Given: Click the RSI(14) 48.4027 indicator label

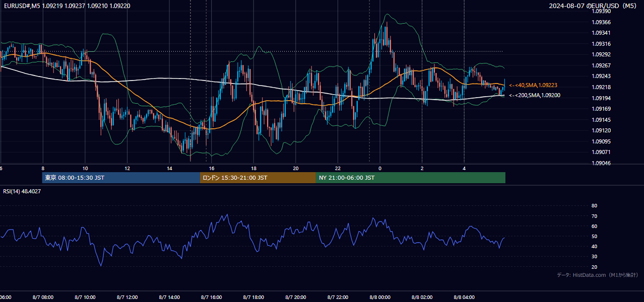Looking at the screenshot, I should [x=22, y=191].
